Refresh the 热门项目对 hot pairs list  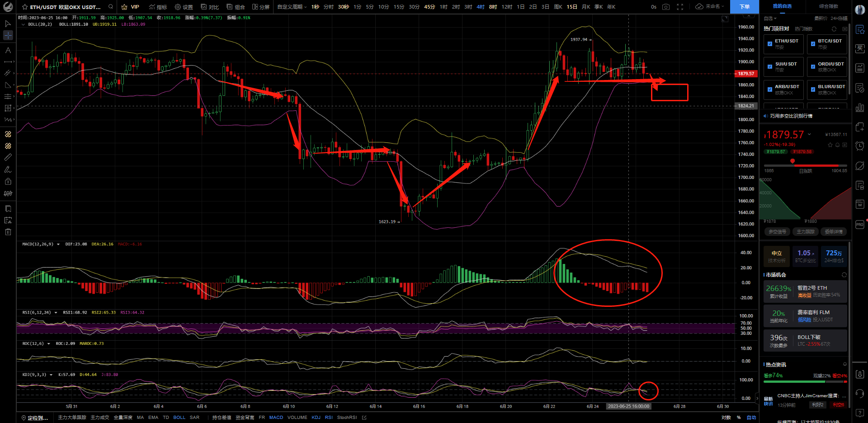(834, 29)
